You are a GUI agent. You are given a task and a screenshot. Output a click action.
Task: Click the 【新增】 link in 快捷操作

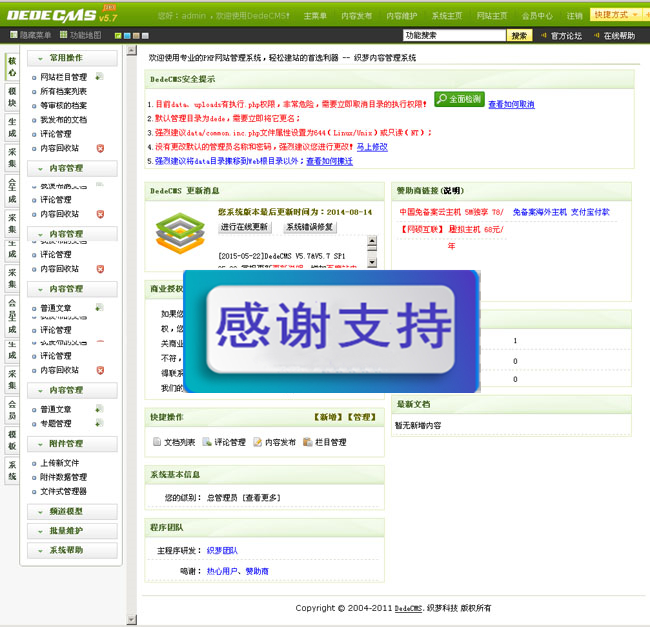[x=328, y=417]
